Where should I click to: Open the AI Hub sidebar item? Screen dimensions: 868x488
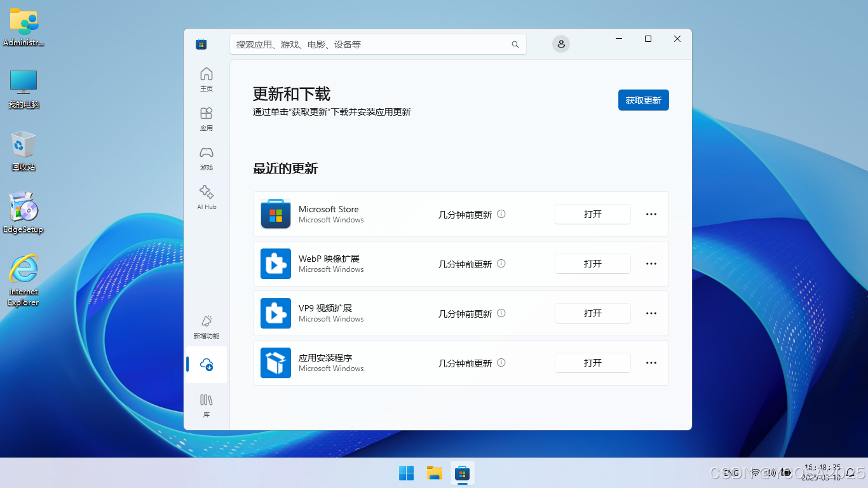pyautogui.click(x=206, y=198)
